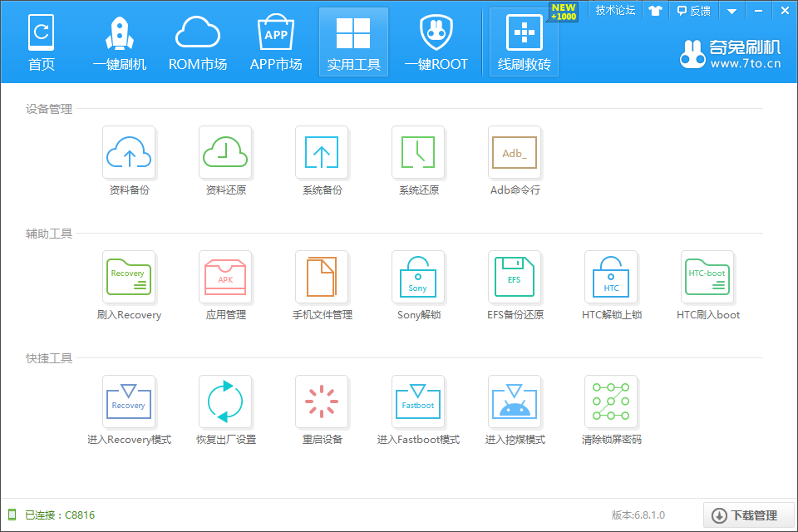Screen dimensions: 798x532
Task: Launch the 手机文件管理 file manager
Action: click(x=322, y=277)
